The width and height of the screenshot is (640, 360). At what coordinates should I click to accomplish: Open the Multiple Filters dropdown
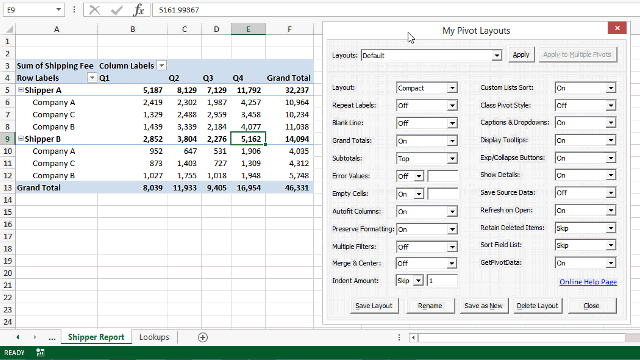(452, 247)
